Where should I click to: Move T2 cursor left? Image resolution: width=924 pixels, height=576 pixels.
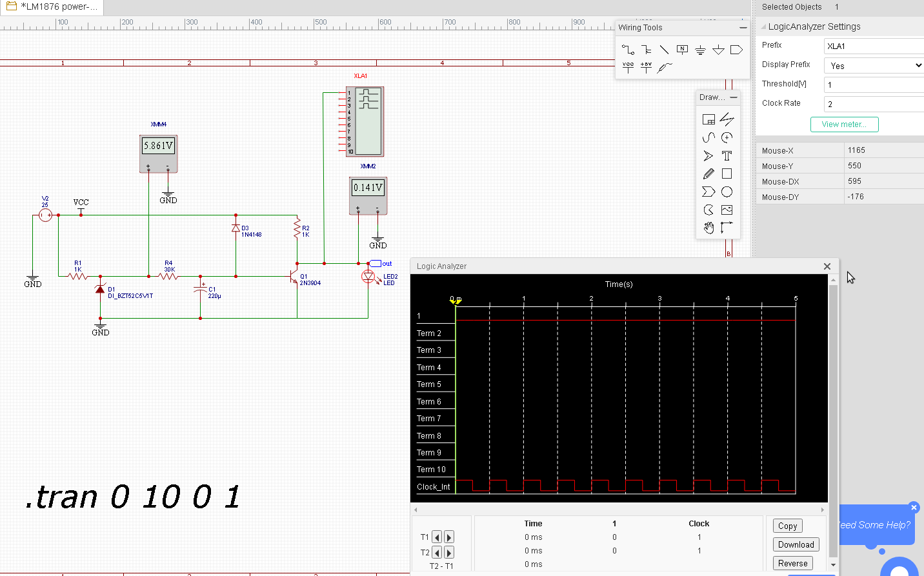[x=437, y=552]
